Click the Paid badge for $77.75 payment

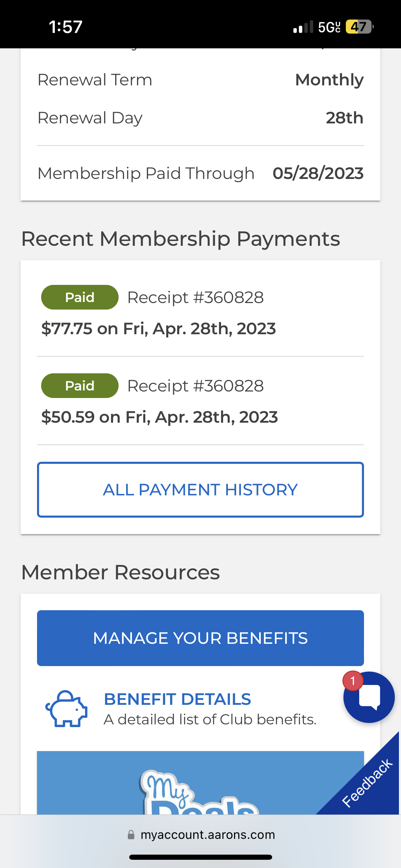pos(80,297)
